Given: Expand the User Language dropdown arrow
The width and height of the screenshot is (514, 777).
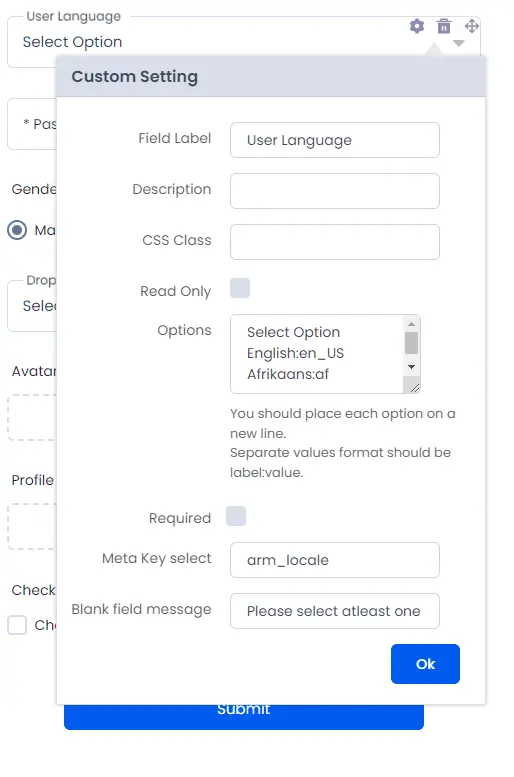Looking at the screenshot, I should pyautogui.click(x=458, y=43).
